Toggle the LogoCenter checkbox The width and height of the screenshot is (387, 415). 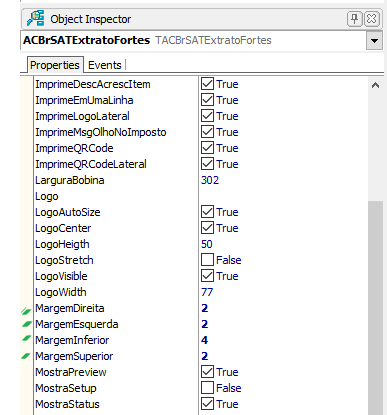(207, 228)
